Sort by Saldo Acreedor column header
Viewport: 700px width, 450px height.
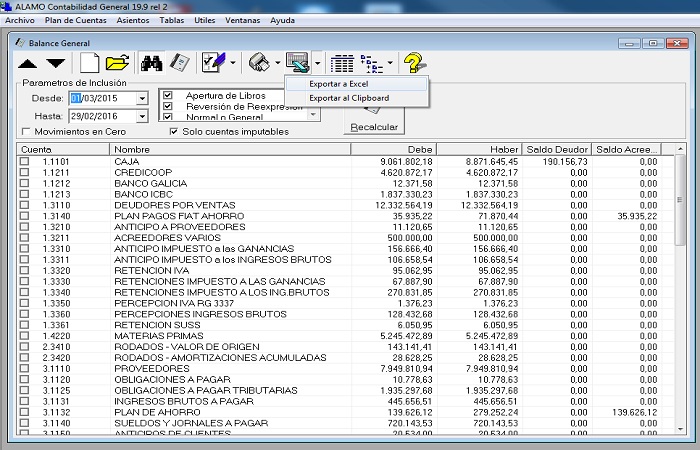[627, 150]
